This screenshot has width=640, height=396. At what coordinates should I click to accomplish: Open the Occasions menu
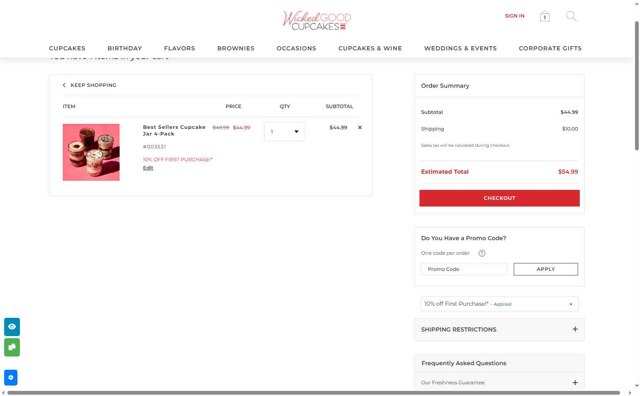(296, 48)
